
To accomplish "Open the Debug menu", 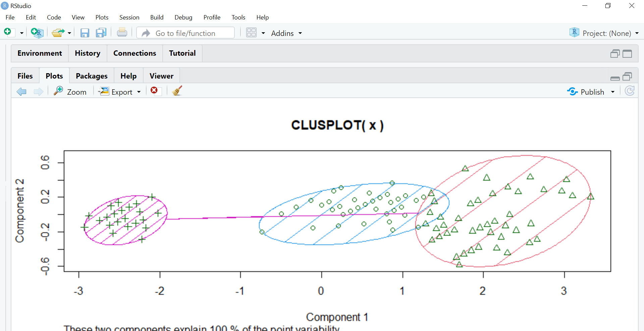I will pos(183,17).
